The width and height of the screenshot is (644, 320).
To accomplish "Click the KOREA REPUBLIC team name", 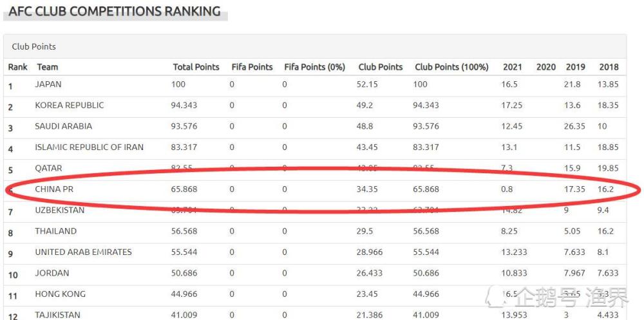I will click(x=70, y=105).
